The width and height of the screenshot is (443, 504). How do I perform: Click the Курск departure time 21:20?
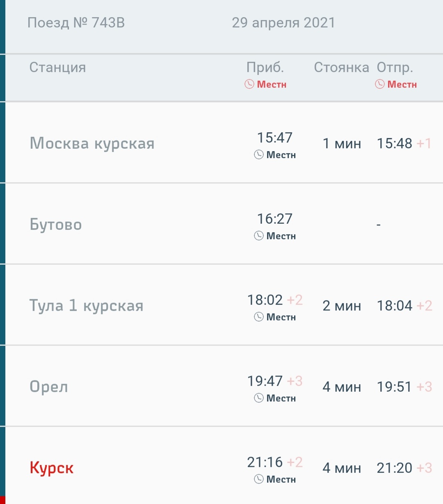pyautogui.click(x=395, y=468)
